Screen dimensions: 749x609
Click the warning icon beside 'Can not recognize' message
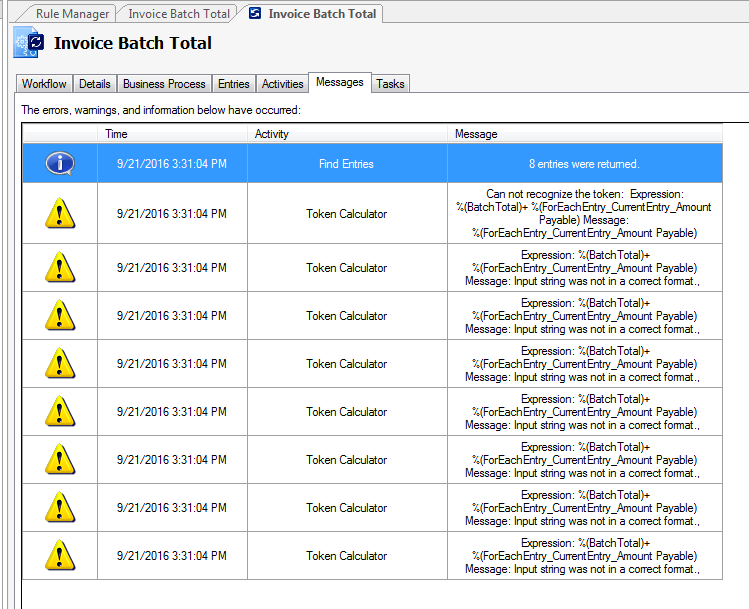tap(60, 213)
